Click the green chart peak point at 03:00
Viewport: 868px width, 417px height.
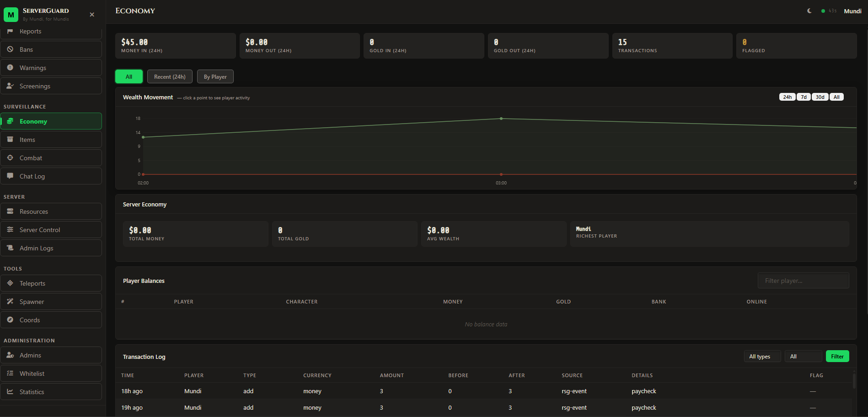[501, 119]
